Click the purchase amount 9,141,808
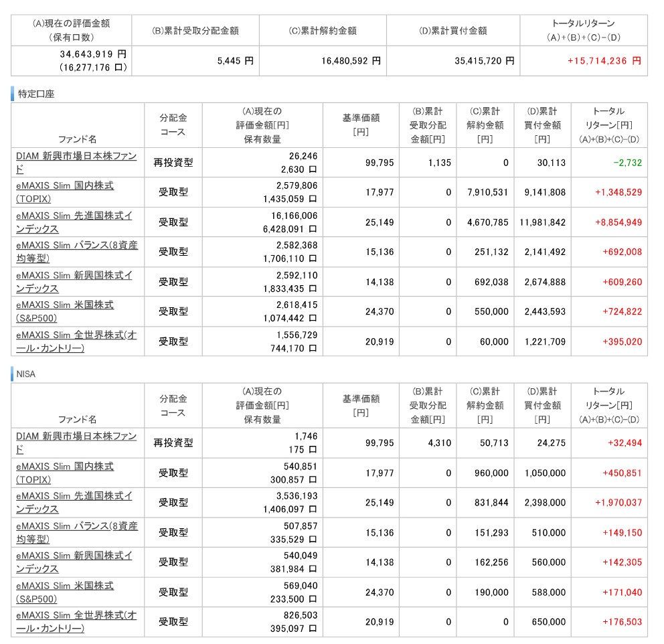Viewport: 664px width, 644px height. click(545, 193)
